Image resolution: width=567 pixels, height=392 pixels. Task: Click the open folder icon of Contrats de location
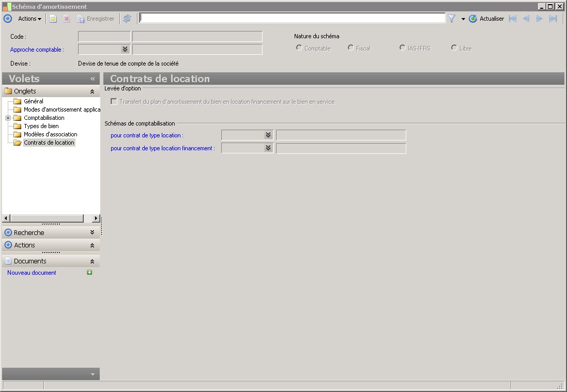(x=18, y=143)
